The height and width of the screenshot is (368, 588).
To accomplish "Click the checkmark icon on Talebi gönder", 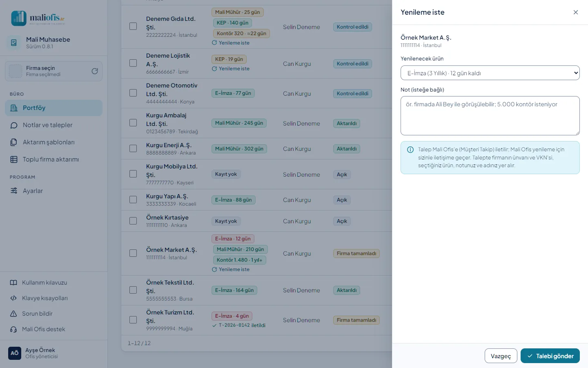I will [530, 356].
